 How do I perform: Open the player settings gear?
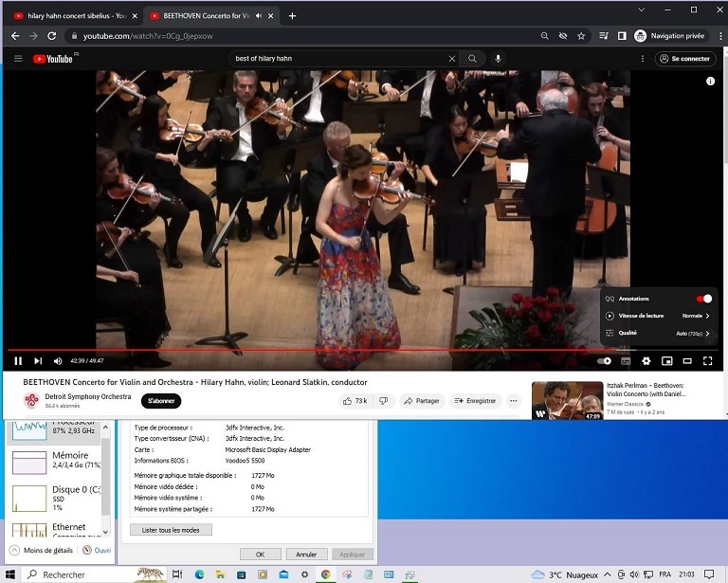coord(646,360)
